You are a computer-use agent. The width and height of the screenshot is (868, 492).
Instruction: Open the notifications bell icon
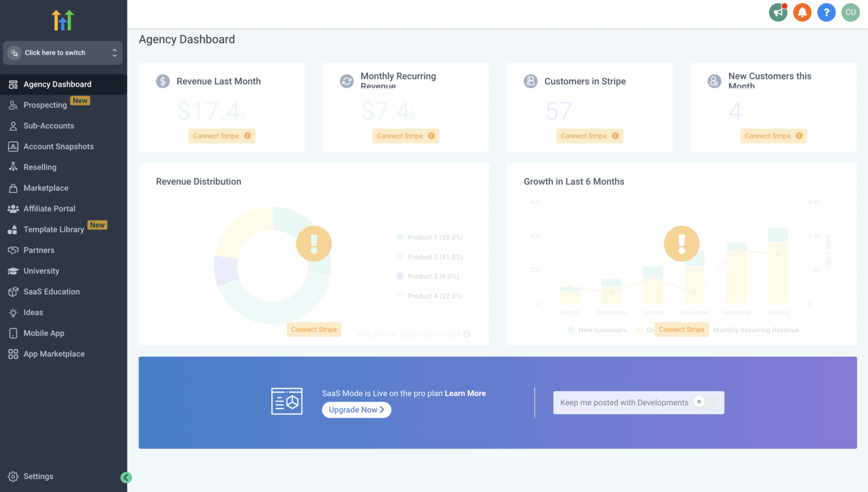(x=802, y=12)
